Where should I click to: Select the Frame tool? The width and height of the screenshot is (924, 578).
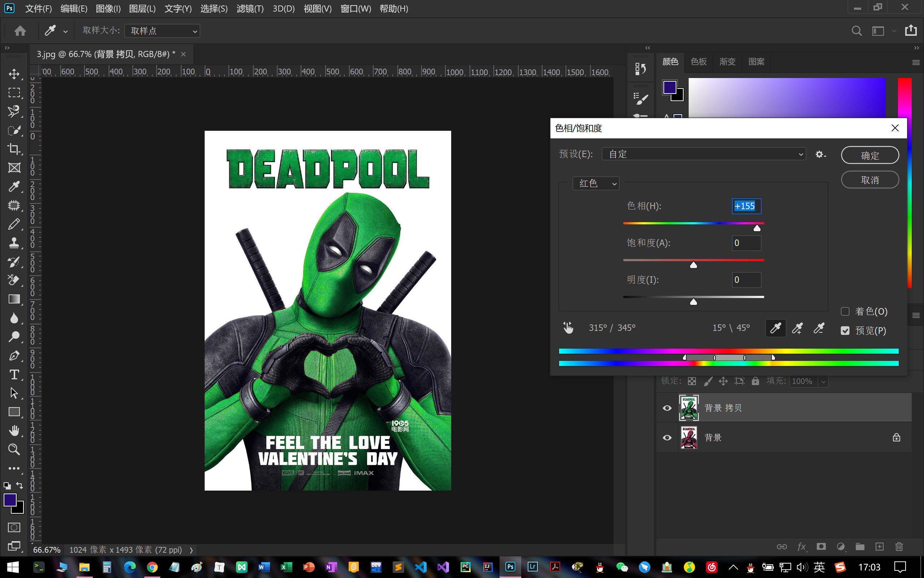click(14, 167)
